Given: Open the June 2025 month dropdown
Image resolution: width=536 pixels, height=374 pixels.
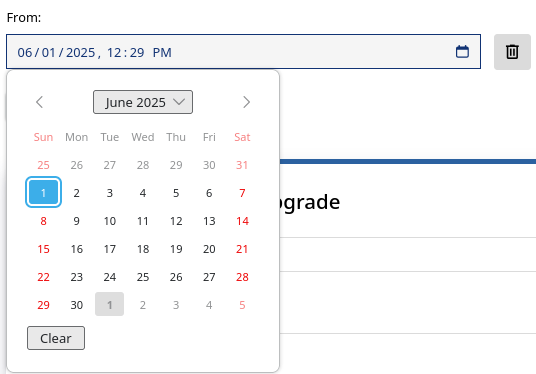Looking at the screenshot, I should pos(143,102).
